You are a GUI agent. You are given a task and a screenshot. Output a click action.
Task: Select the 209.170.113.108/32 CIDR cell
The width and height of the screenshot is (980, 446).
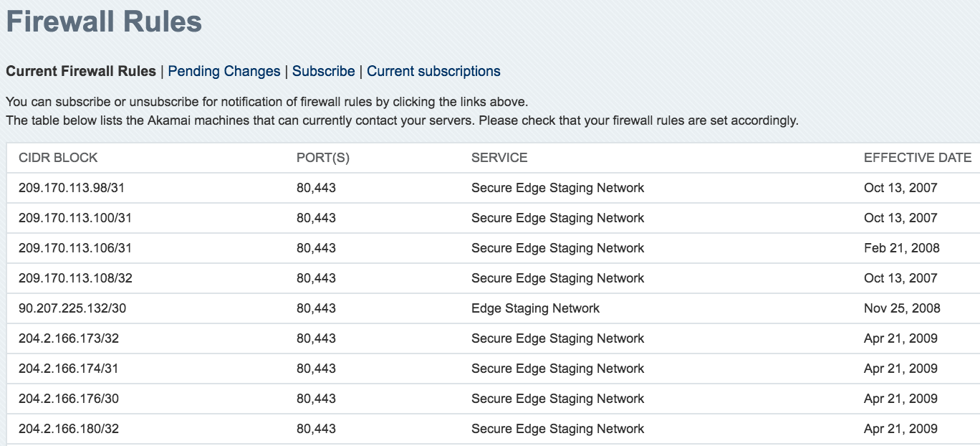click(75, 278)
